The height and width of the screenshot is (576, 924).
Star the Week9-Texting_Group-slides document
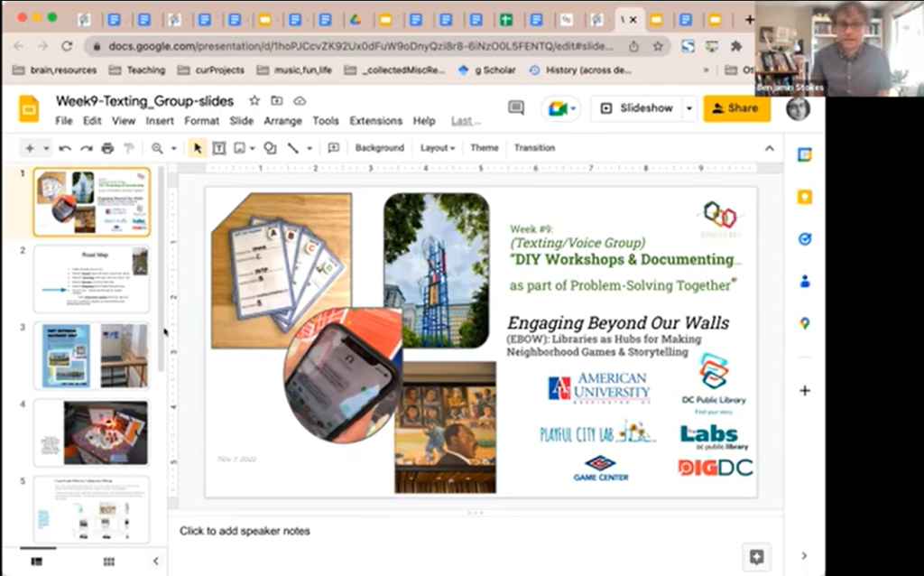[254, 101]
